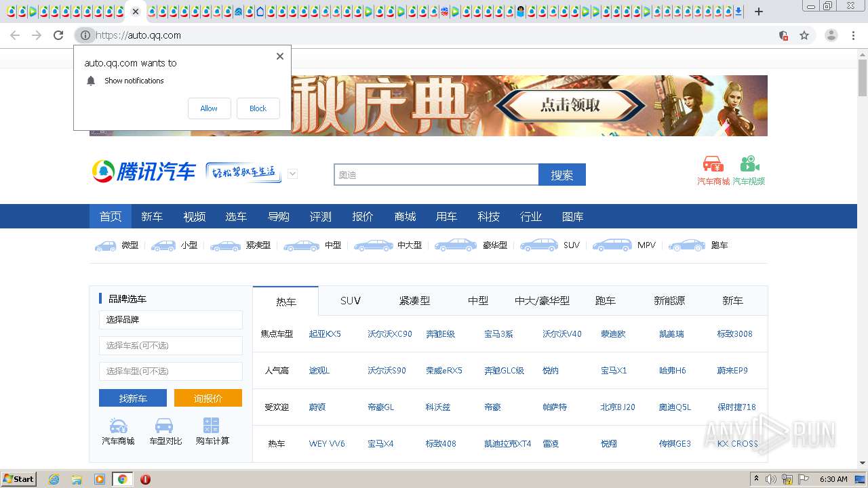Allow notifications from auto.qq.com
868x488 pixels.
(x=209, y=108)
